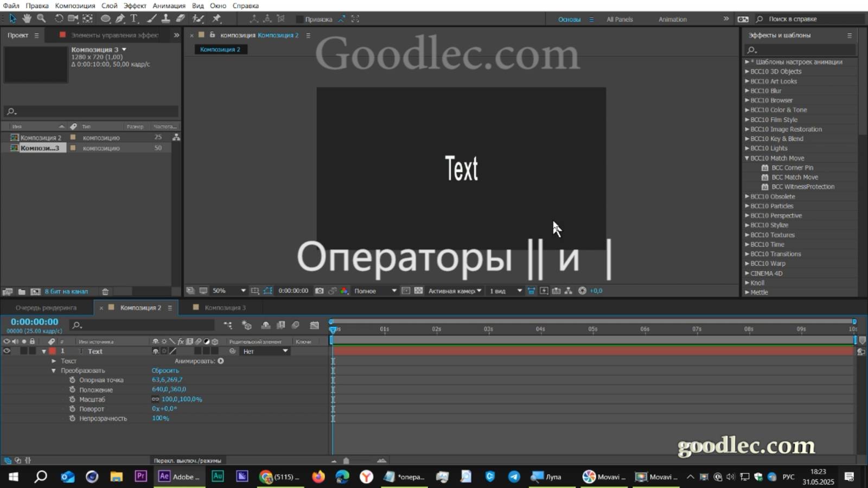Open the Анимация menu
The height and width of the screenshot is (488, 868).
(169, 5)
